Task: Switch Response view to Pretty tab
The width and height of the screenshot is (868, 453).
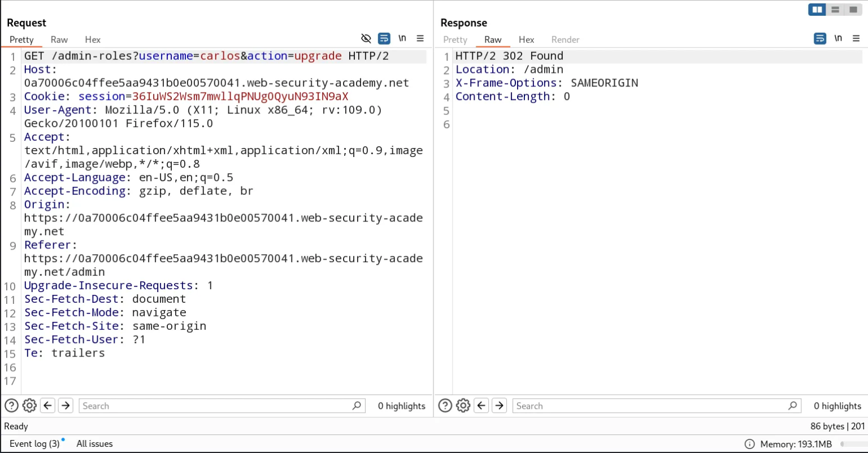Action: point(455,40)
